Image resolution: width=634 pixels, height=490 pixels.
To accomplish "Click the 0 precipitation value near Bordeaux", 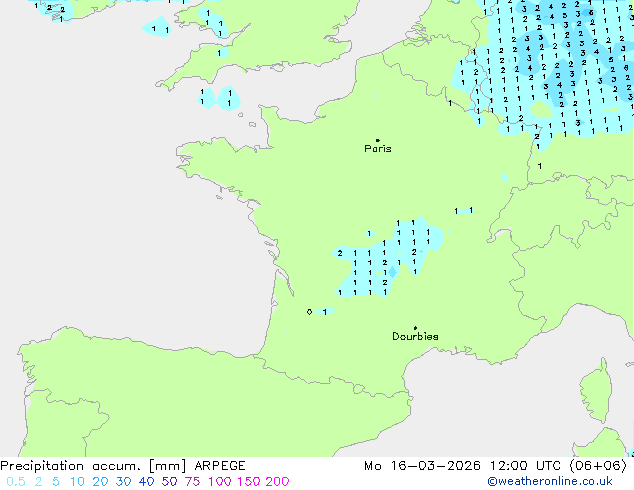I will [x=309, y=312].
